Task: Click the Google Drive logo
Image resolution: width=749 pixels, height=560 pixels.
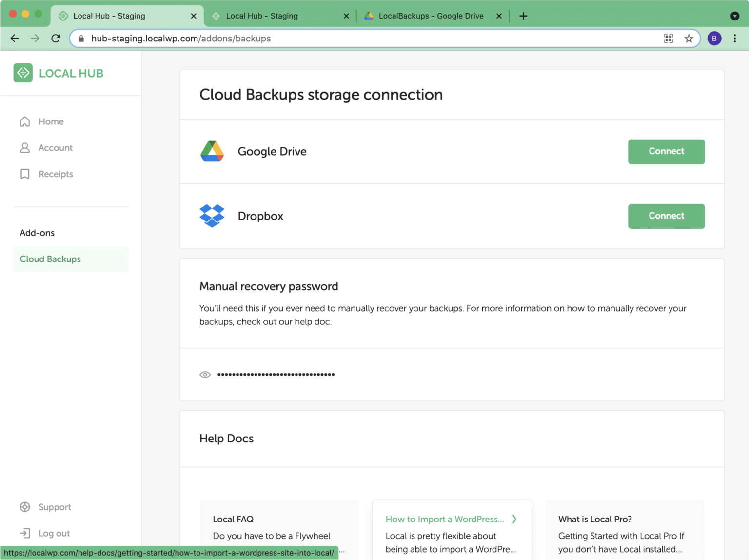Action: pos(212,151)
